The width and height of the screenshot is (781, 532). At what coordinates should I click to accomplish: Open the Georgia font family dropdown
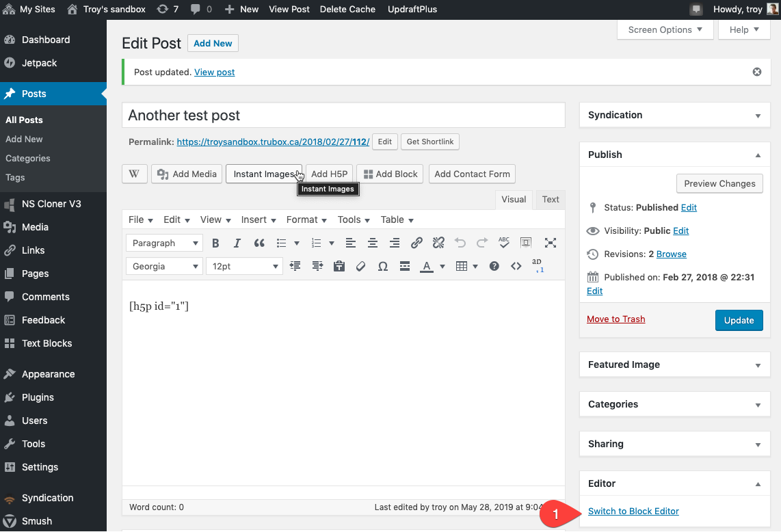164,266
